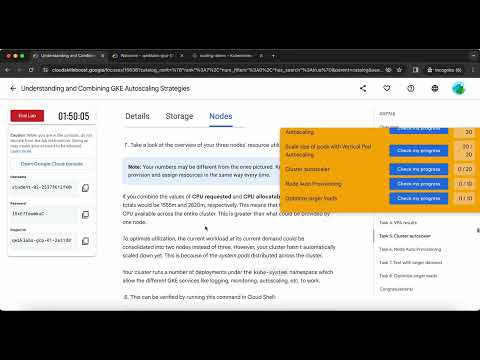
Task: Click the site info icon in the address bar
Action: (46, 70)
